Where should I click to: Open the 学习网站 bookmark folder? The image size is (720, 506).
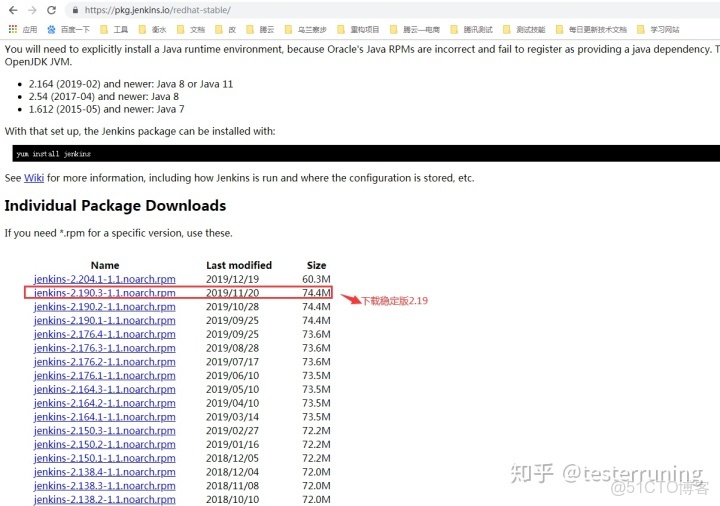(x=658, y=29)
